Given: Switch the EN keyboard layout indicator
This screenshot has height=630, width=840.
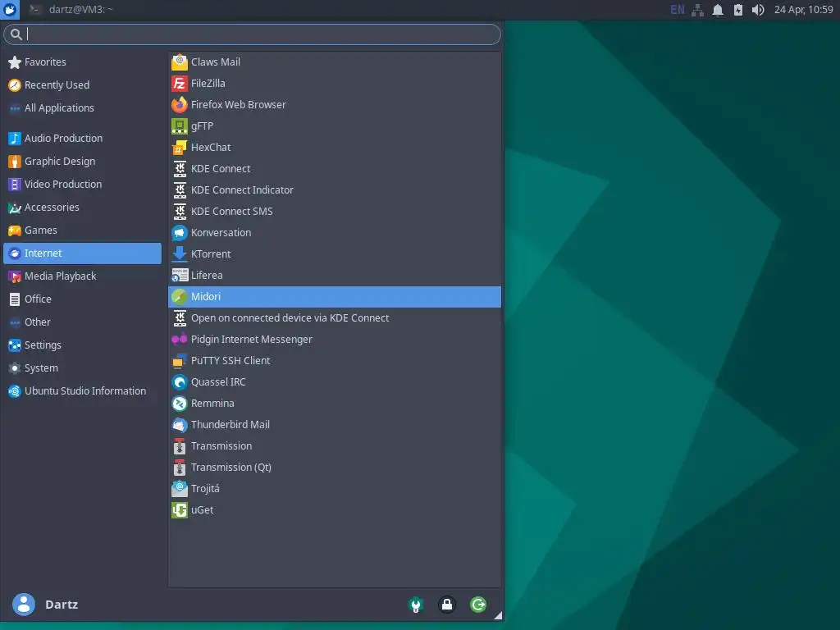Looking at the screenshot, I should (677, 10).
